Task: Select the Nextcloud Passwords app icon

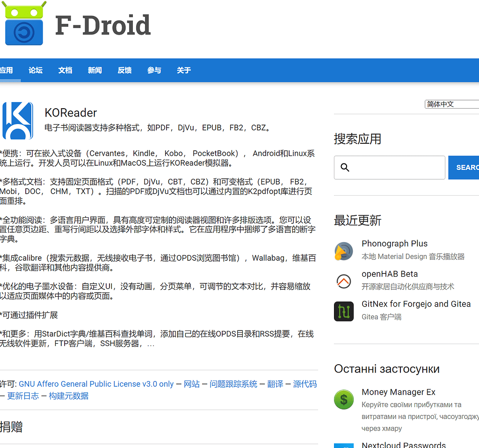Action: 344,445
